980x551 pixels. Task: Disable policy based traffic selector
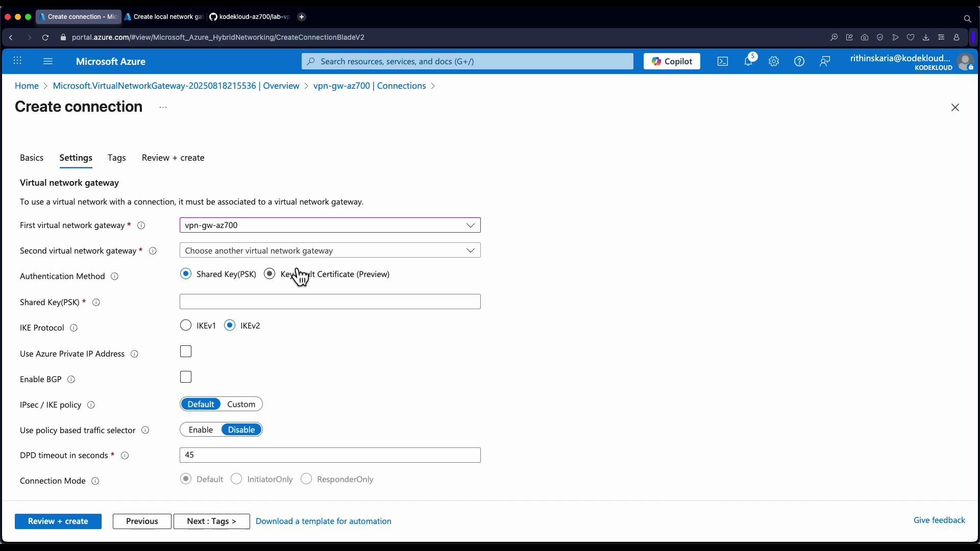tap(241, 430)
